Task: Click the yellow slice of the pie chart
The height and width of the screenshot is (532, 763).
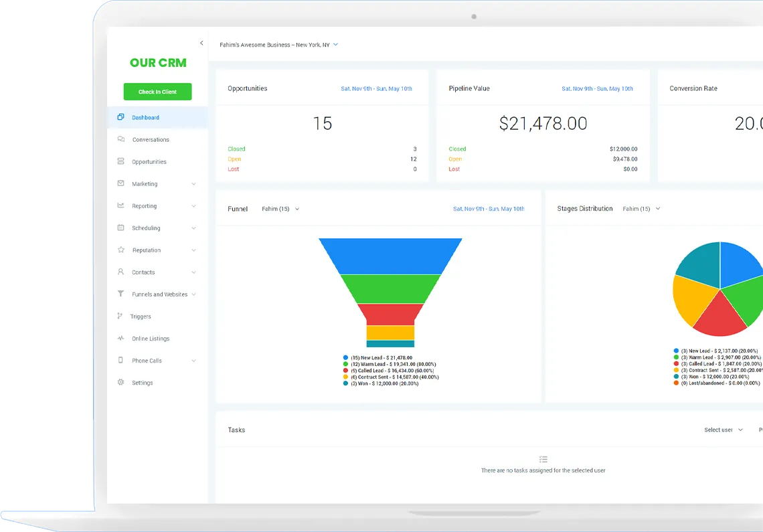Action: point(692,298)
